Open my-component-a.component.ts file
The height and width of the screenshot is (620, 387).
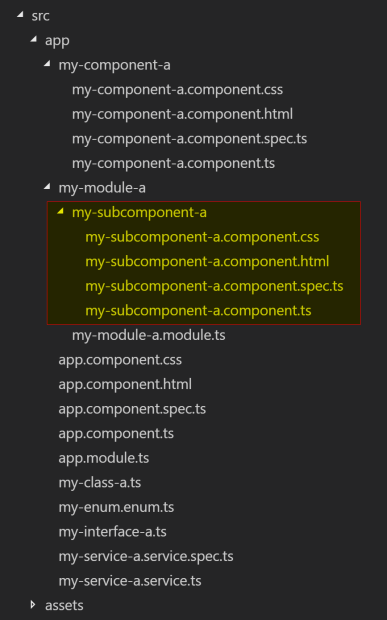(174, 163)
